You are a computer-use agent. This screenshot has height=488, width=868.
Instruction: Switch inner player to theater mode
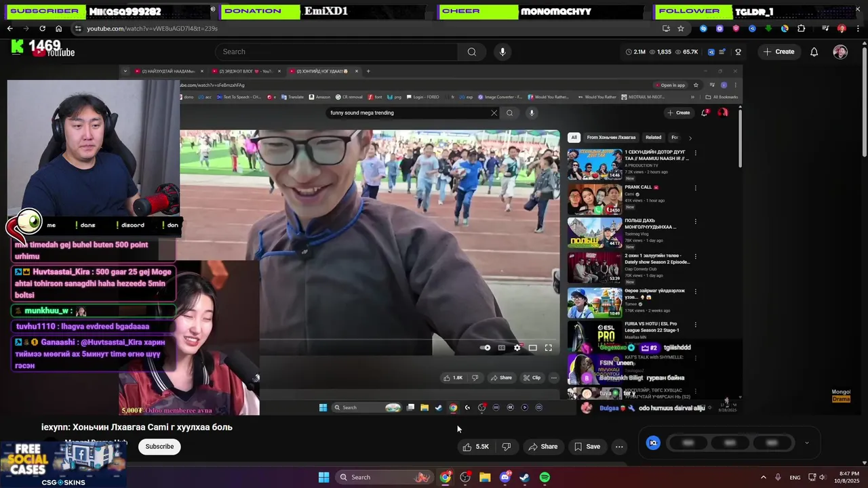pos(533,348)
